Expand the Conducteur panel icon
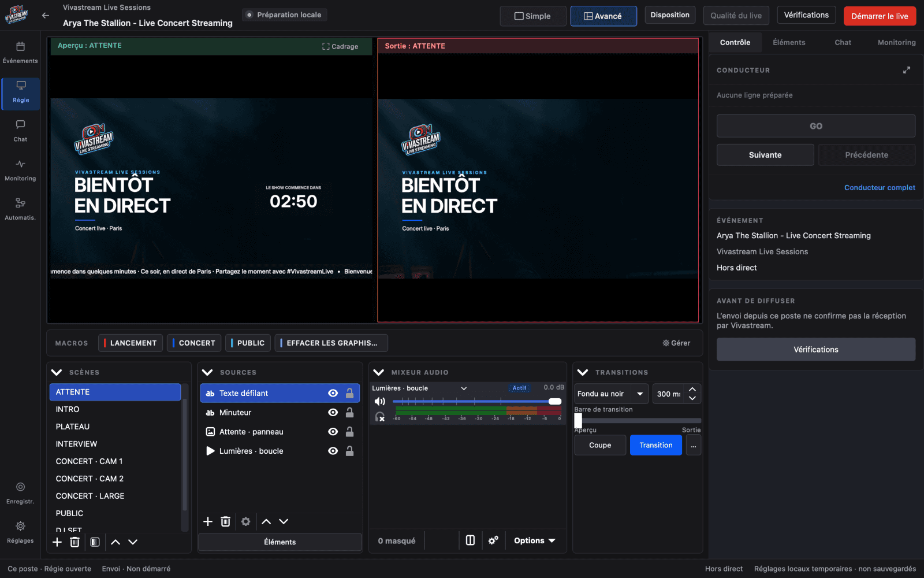 point(906,70)
